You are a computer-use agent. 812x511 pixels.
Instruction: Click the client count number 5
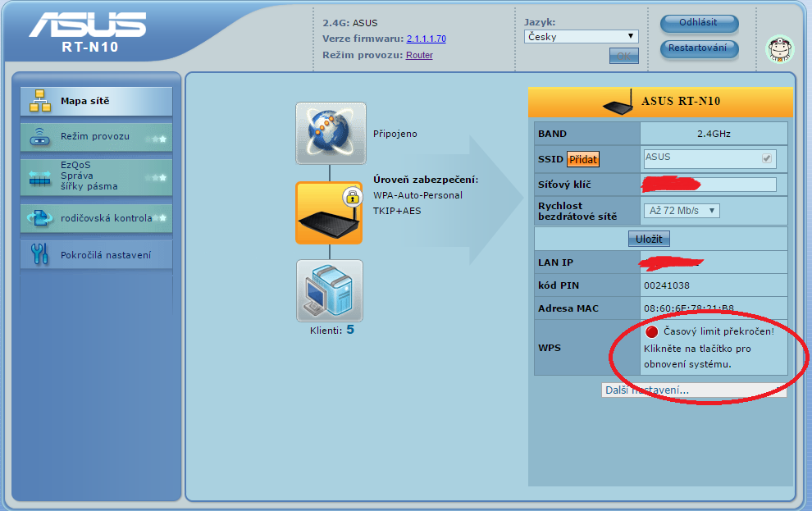350,330
